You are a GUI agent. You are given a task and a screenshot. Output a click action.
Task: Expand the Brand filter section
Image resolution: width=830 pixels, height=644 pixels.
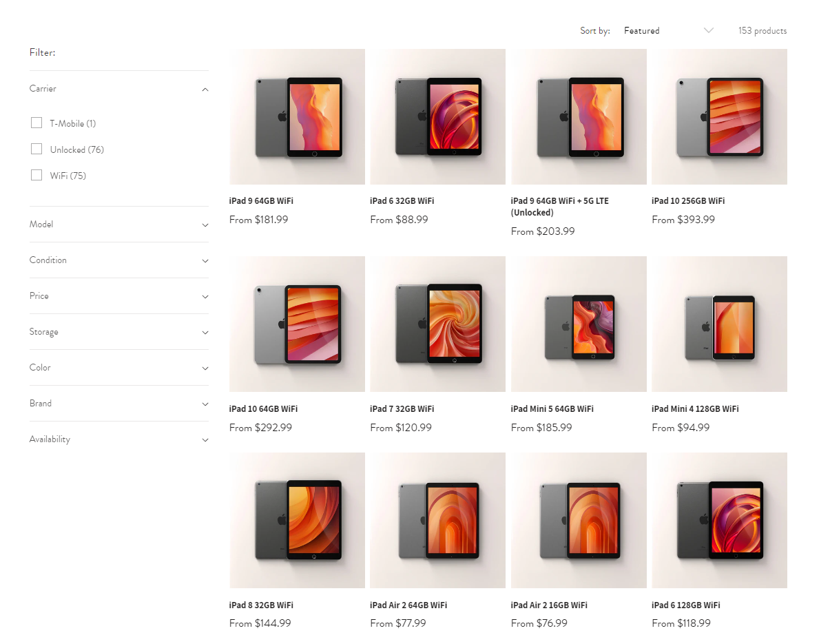pos(118,403)
